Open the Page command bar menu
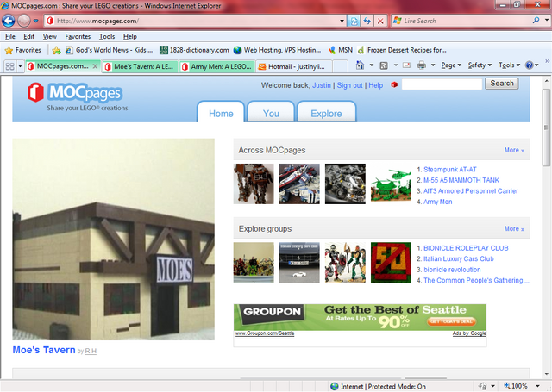552x392 pixels. tap(451, 65)
